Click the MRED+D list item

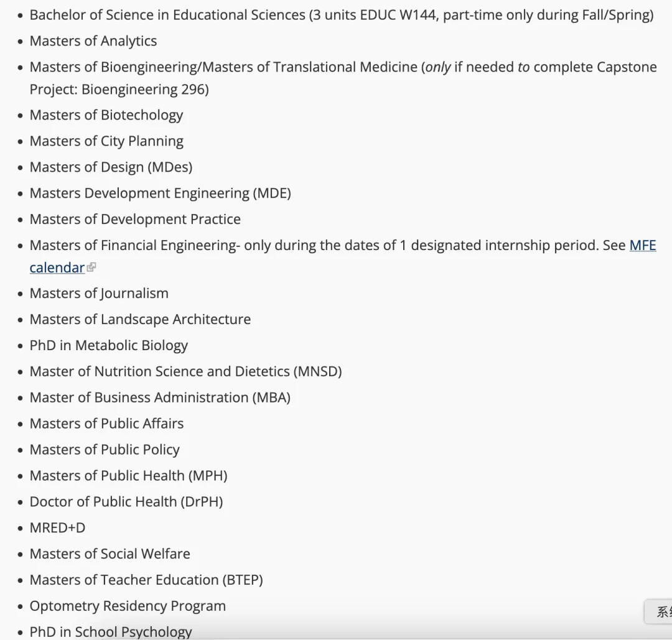pos(57,528)
